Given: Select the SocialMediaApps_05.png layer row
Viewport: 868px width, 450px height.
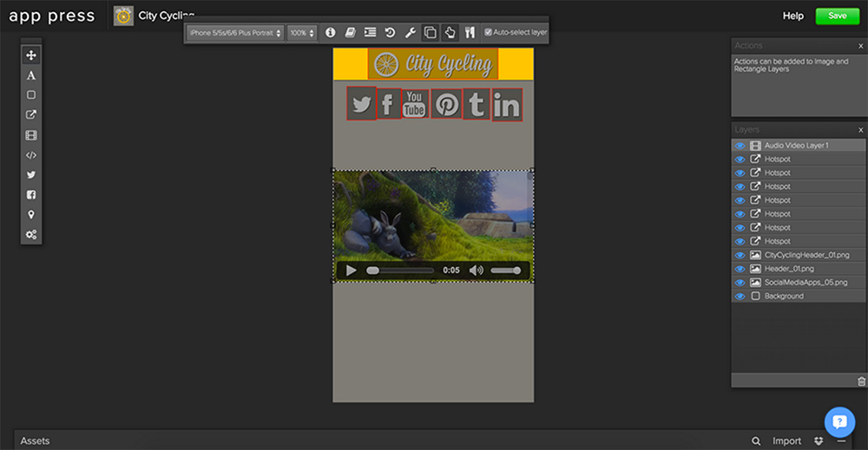Looking at the screenshot, I should 799,283.
